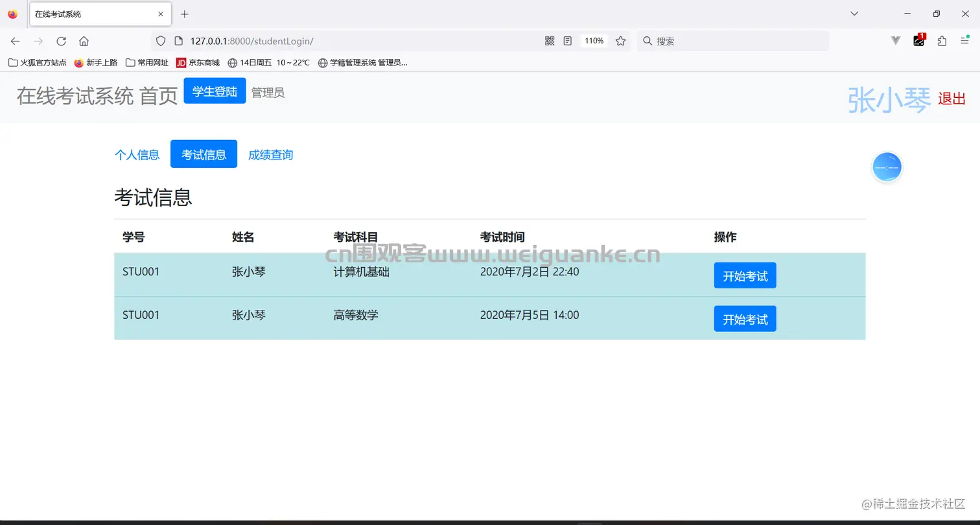Start the 高等数学 exam with 开始考试
The width and height of the screenshot is (980, 525).
[x=745, y=319]
